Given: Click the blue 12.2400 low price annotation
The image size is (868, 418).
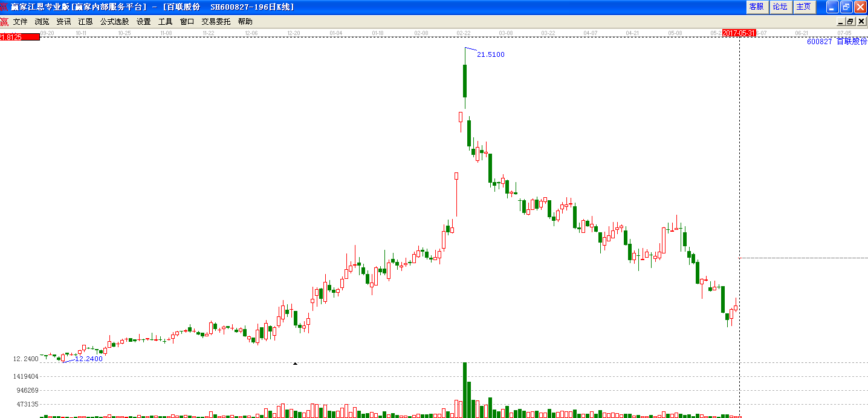Looking at the screenshot, I should coord(89,359).
